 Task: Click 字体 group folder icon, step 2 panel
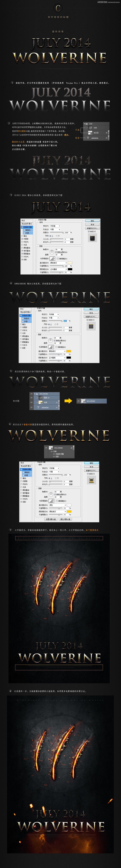tap(87, 124)
